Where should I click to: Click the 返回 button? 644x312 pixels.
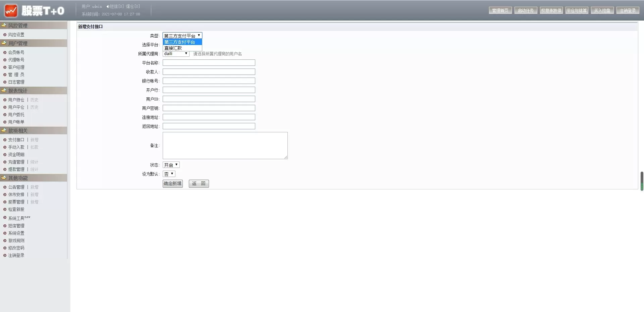(x=199, y=184)
